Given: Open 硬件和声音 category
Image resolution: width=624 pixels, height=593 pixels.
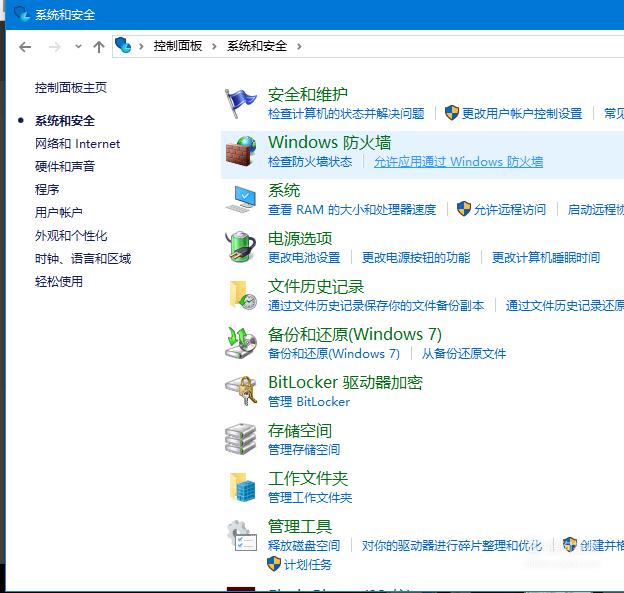Looking at the screenshot, I should (x=65, y=166).
